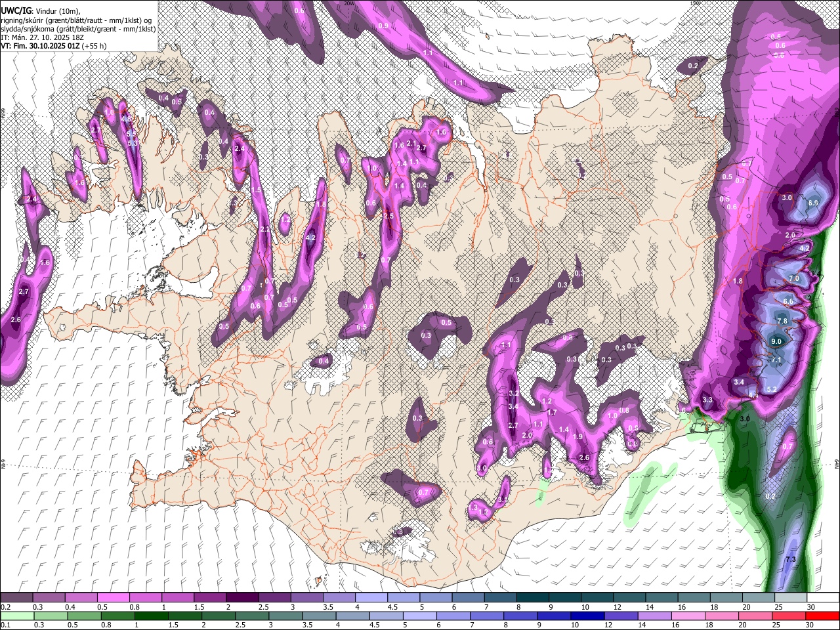Pick the slate blue 6 swatch in purple-teal scale
Viewport: 840px width, 630px height.
(468, 598)
